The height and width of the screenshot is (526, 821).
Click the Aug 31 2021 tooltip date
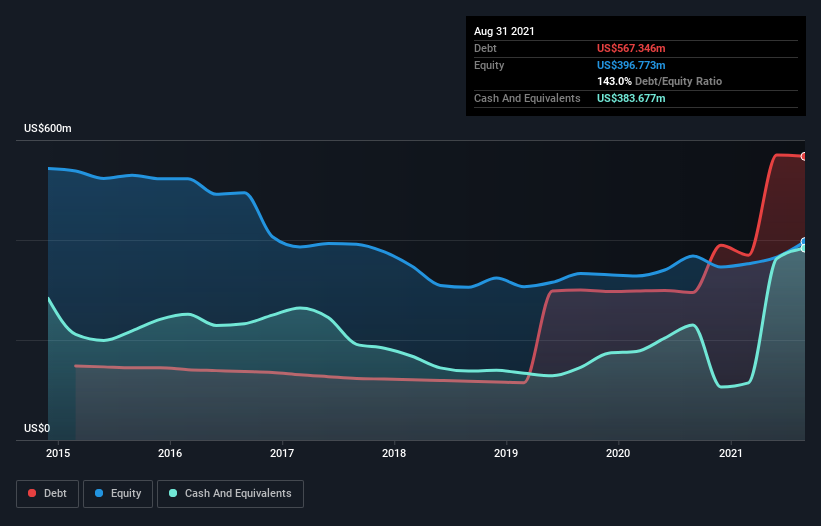pos(504,31)
